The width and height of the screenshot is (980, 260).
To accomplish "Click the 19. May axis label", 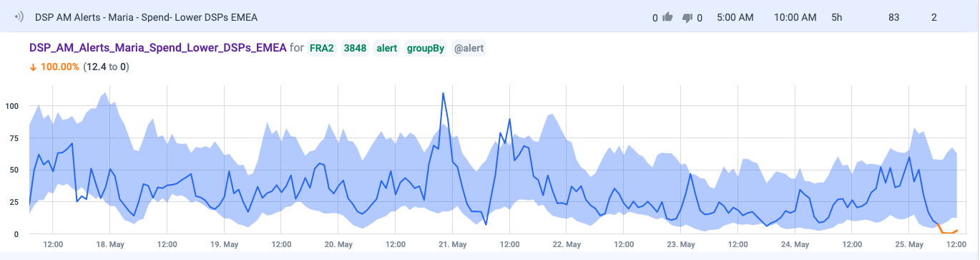I will click(225, 244).
